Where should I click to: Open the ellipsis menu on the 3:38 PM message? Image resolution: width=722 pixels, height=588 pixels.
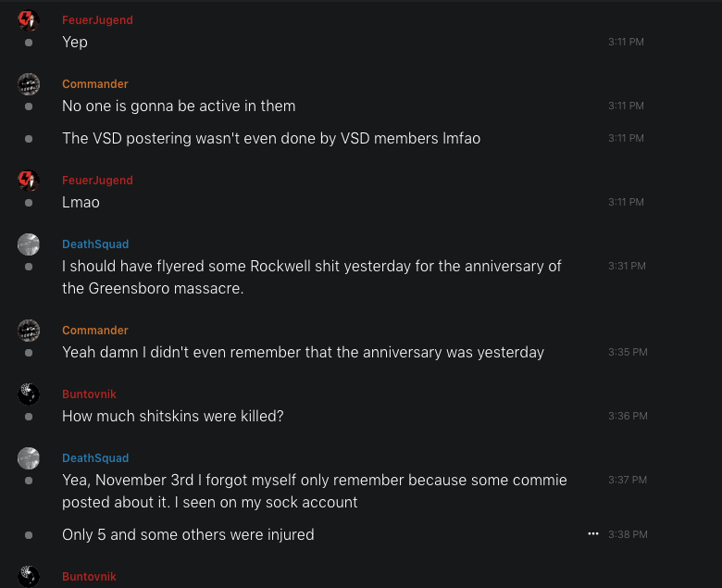pos(593,534)
